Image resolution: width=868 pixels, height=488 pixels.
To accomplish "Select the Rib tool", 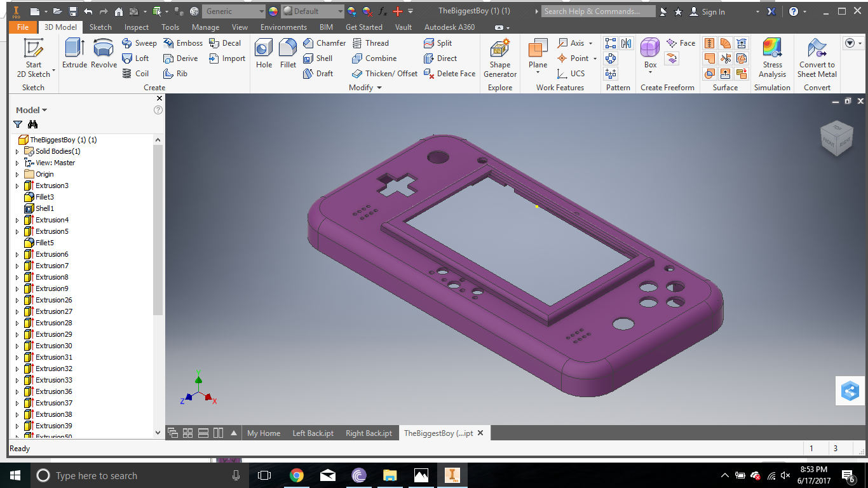I will (175, 74).
